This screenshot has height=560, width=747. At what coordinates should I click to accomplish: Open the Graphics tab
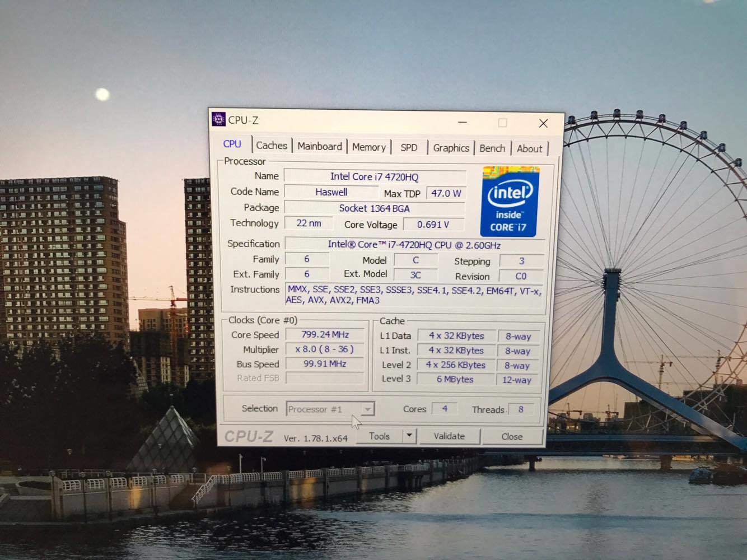pyautogui.click(x=451, y=148)
